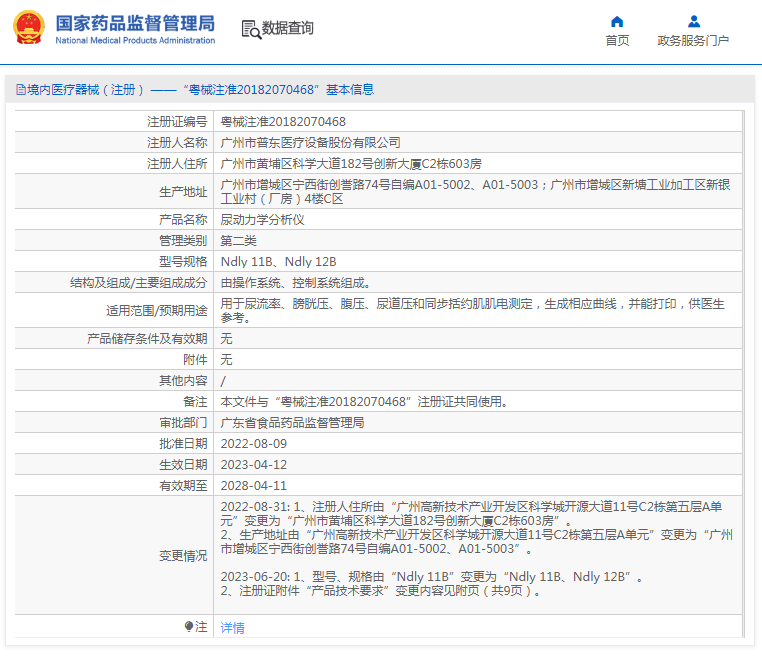Click the 注册证编号 label
This screenshot has width=762, height=656.
pos(177,121)
